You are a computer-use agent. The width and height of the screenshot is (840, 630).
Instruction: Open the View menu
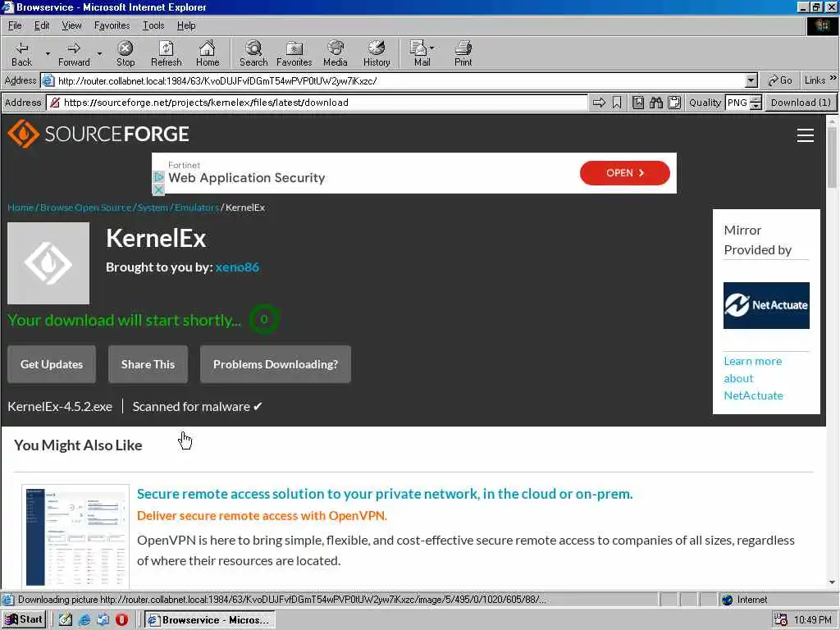pyautogui.click(x=71, y=25)
